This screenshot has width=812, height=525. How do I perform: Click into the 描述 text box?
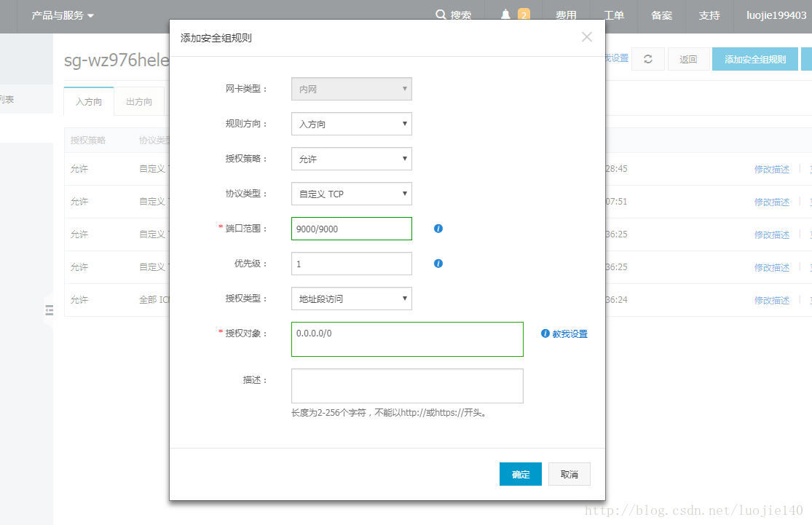point(406,386)
